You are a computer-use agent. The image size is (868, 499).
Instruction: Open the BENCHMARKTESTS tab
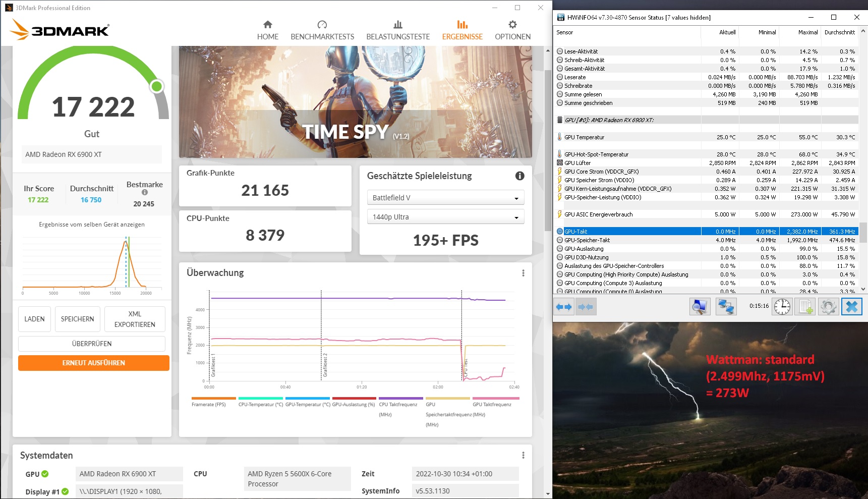pos(322,30)
